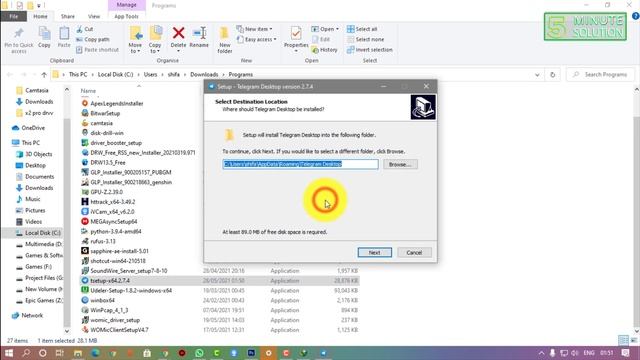Switch to the App Tools tab
The image size is (640, 360).
coord(126,16)
